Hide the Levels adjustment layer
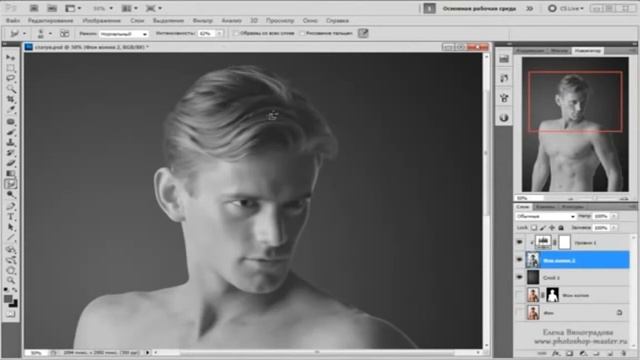This screenshot has height=360, width=640. (519, 242)
